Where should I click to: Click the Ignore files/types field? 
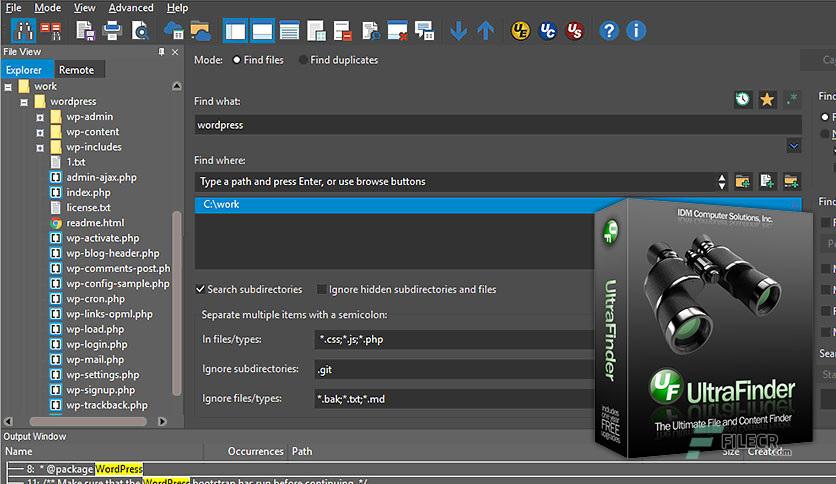tap(454, 399)
